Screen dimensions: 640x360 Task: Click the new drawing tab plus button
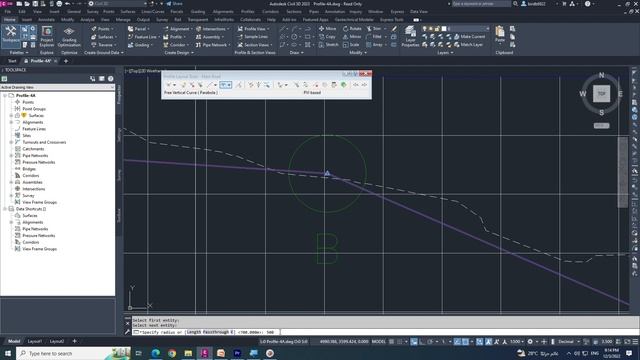pyautogui.click(x=66, y=61)
